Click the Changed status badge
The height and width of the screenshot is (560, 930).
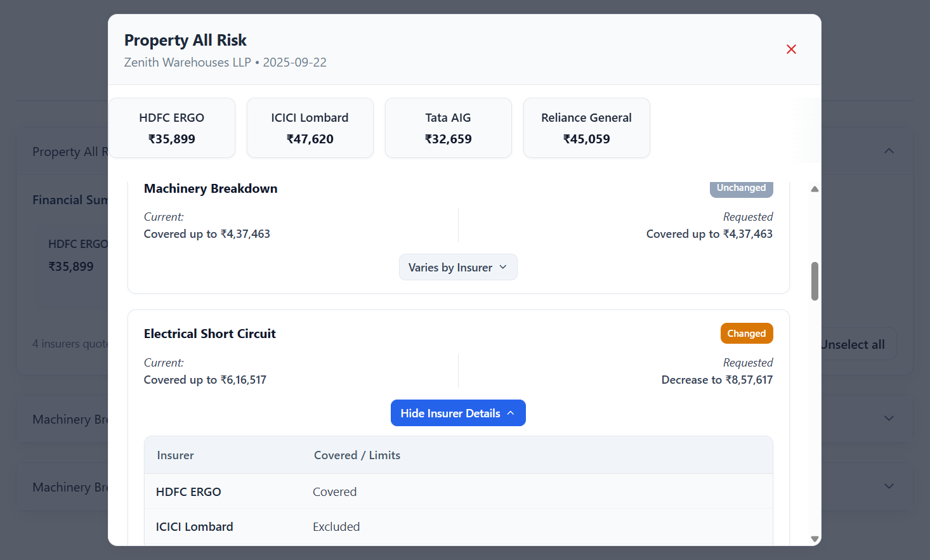[x=746, y=334]
